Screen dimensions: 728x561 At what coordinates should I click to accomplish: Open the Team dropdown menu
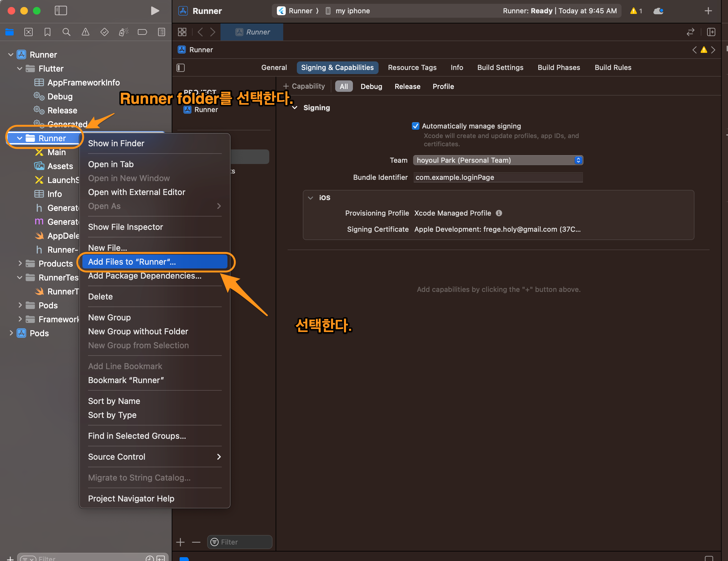(498, 160)
